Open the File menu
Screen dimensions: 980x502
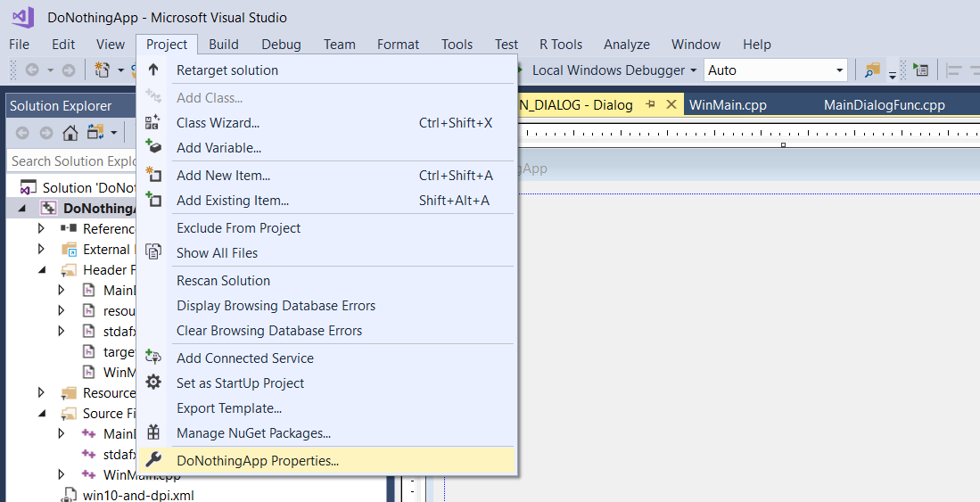pyautogui.click(x=19, y=45)
